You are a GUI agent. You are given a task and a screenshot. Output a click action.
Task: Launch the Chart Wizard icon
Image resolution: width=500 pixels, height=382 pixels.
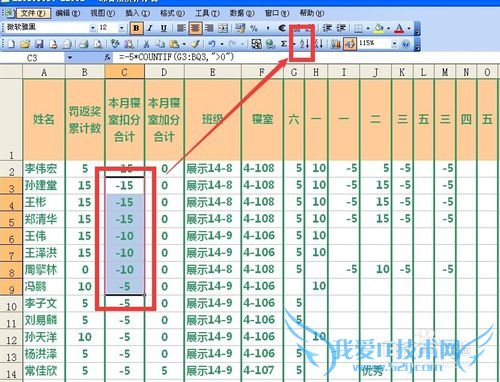point(335,44)
